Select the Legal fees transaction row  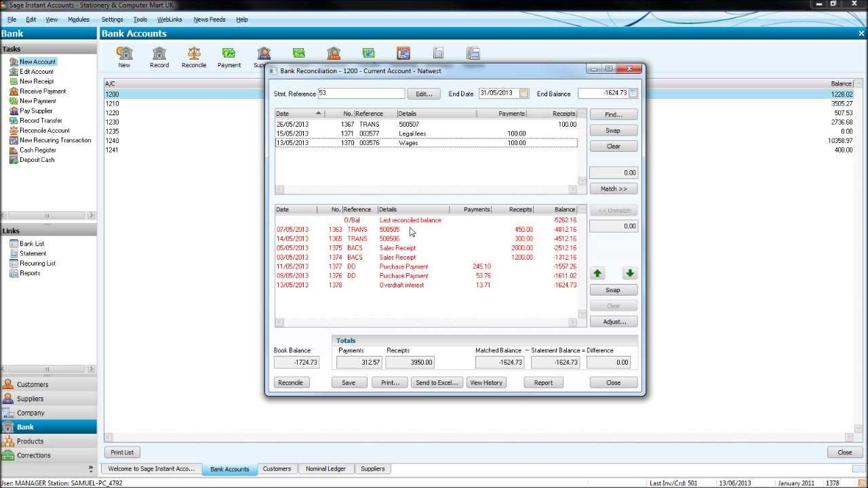pos(426,134)
